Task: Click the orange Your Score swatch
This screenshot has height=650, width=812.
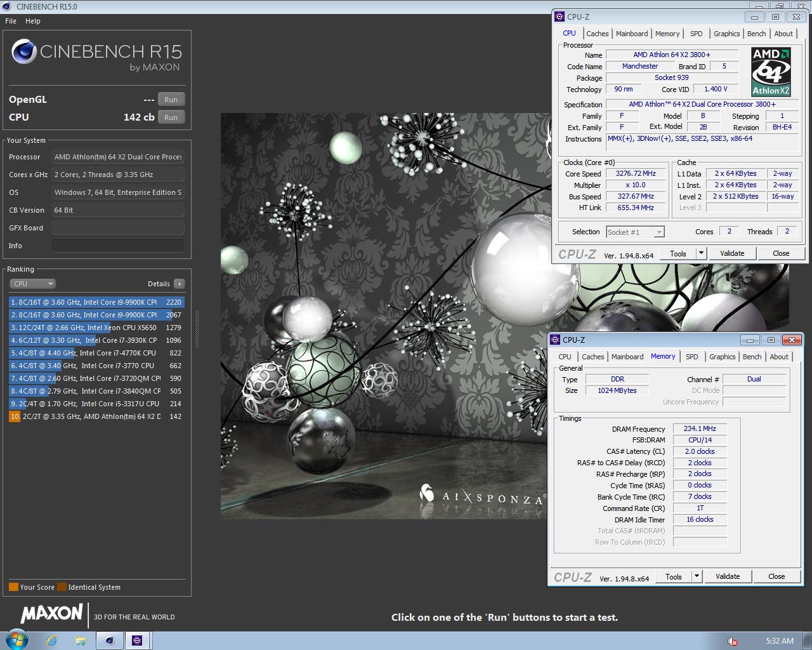Action: tap(13, 587)
